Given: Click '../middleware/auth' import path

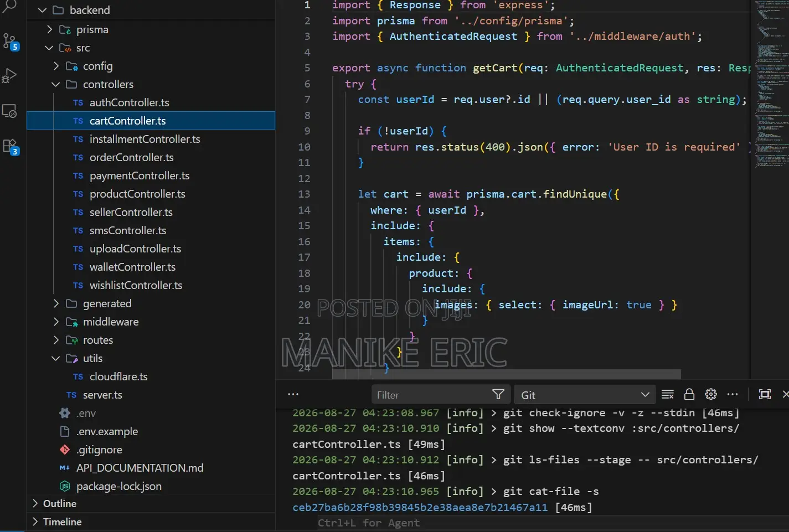Looking at the screenshot, I should pos(633,37).
